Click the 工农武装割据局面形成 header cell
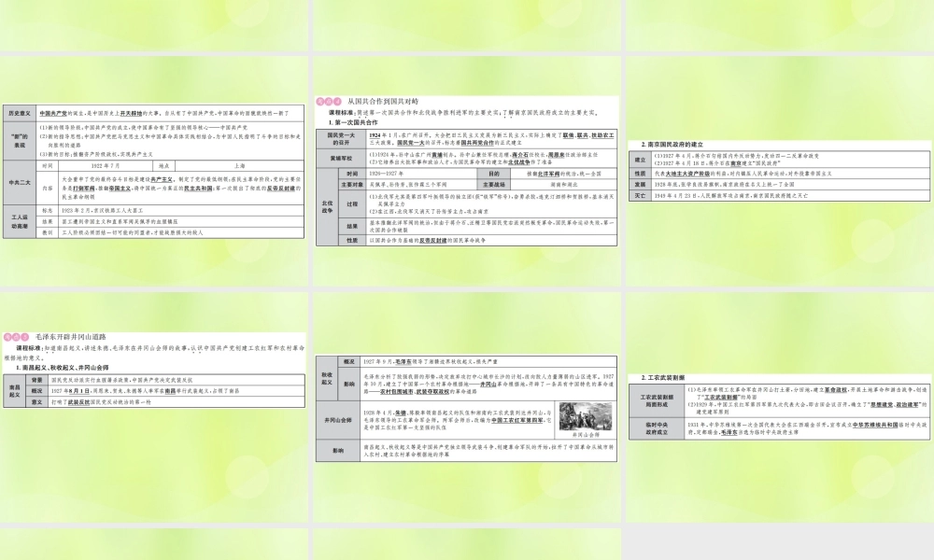 657,400
